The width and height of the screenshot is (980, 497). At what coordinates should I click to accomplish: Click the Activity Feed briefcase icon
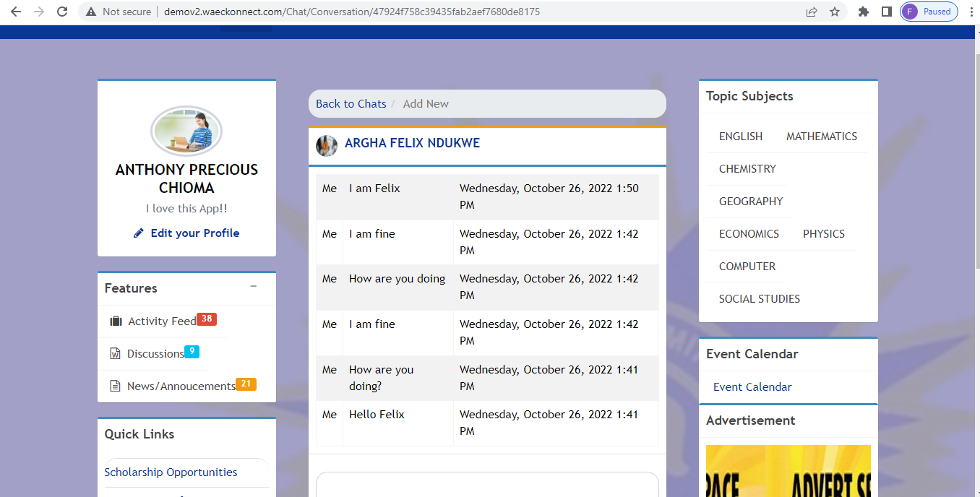[x=116, y=321]
